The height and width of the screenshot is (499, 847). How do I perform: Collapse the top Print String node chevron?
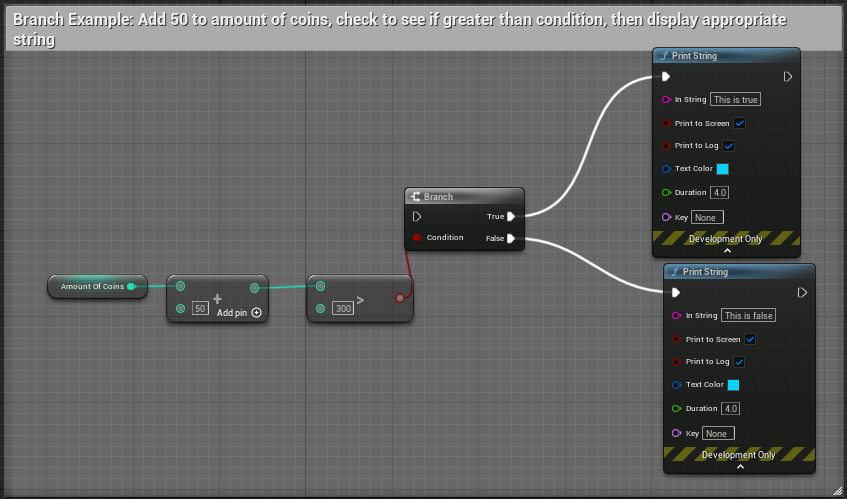(x=727, y=251)
